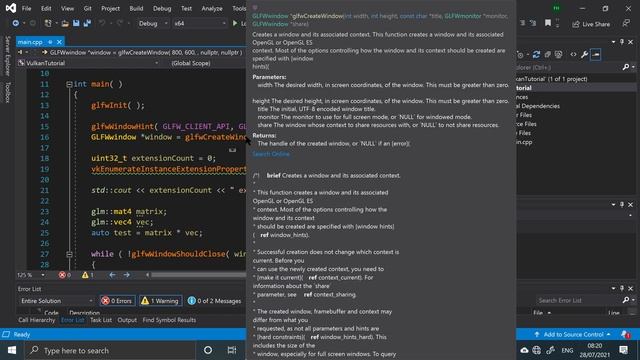The image size is (640, 360).
Task: Click the Solution Explorer view code icon
Action: (x=573, y=54)
